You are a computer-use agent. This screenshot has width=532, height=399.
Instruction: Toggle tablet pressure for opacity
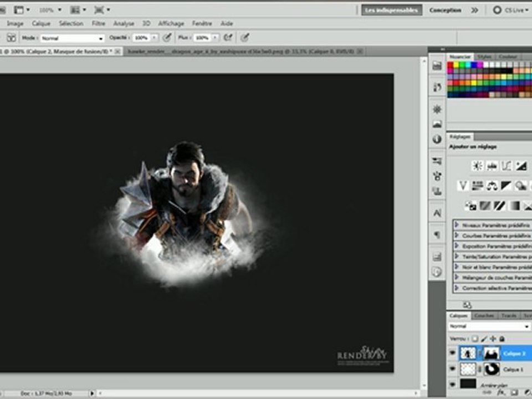click(x=167, y=38)
